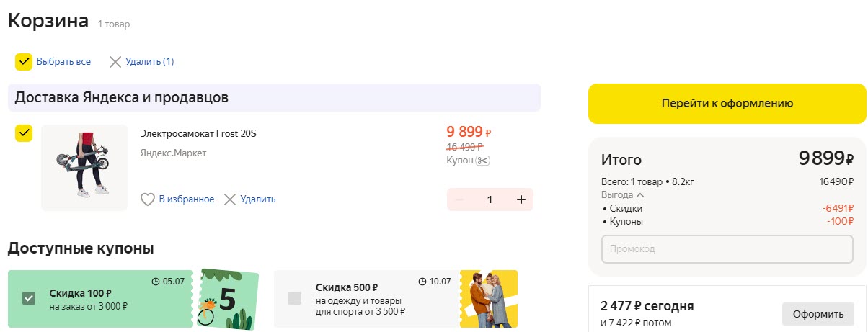Click the clock icon on 10.07 coupon
Viewport: 868px width, 332px height.
[422, 281]
